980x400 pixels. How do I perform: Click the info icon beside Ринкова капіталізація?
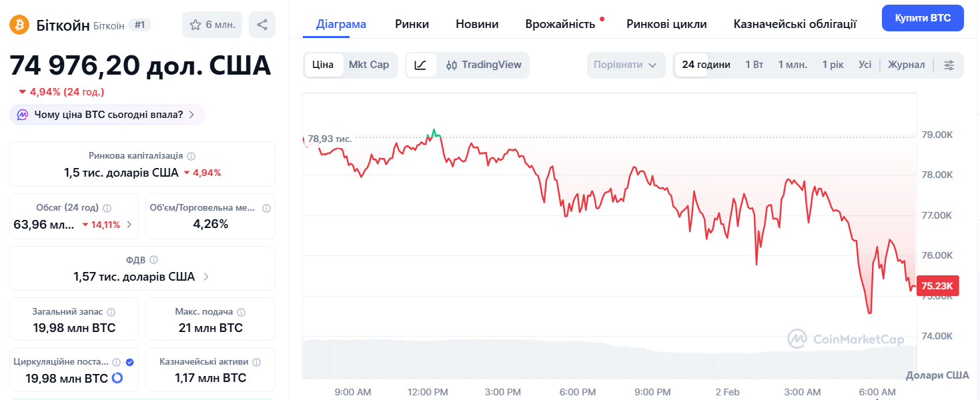click(x=191, y=156)
